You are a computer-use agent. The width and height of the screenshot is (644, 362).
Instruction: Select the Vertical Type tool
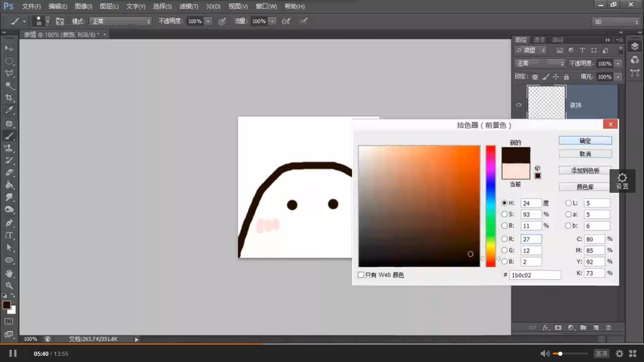[9, 235]
